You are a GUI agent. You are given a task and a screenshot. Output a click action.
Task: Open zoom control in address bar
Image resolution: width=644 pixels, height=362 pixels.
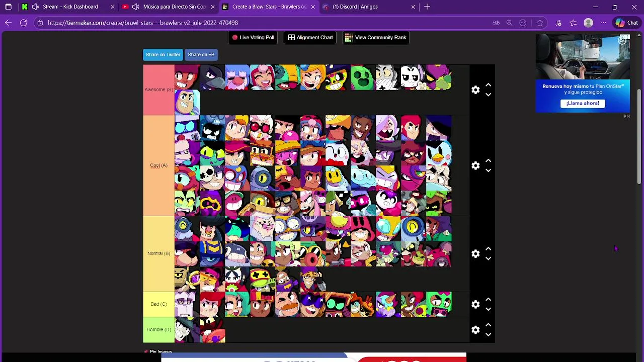point(509,23)
